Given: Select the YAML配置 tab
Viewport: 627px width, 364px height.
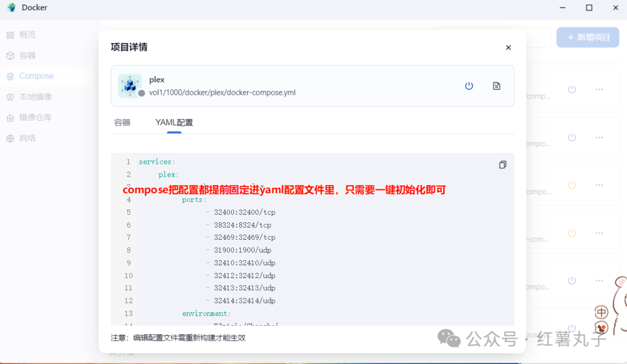Looking at the screenshot, I should coord(174,123).
